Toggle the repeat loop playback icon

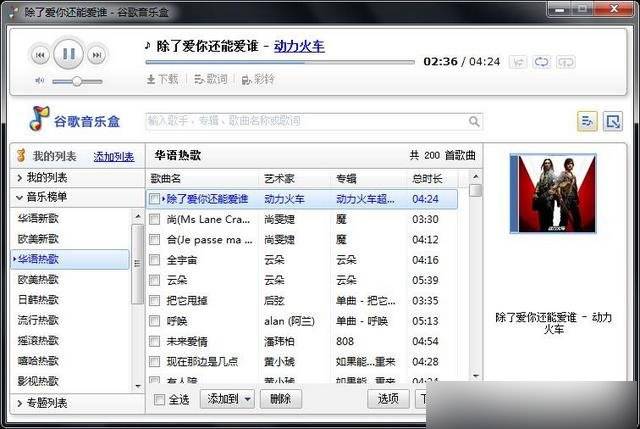pyautogui.click(x=543, y=61)
